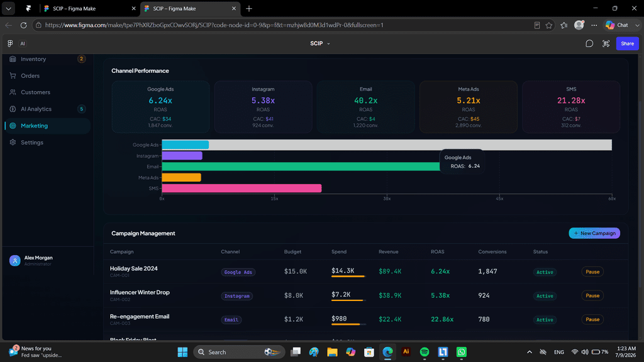The image size is (644, 362).
Task: Click the blue Share button
Action: tap(627, 43)
